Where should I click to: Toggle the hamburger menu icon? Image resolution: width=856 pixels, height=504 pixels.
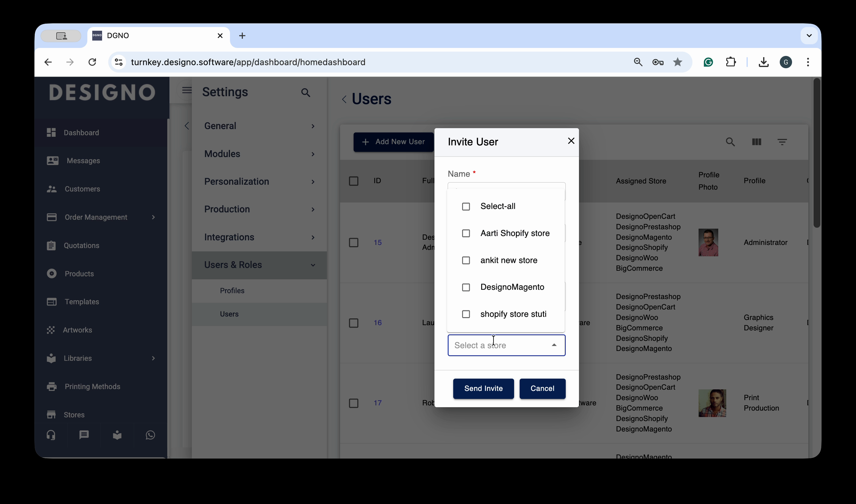[x=187, y=90]
